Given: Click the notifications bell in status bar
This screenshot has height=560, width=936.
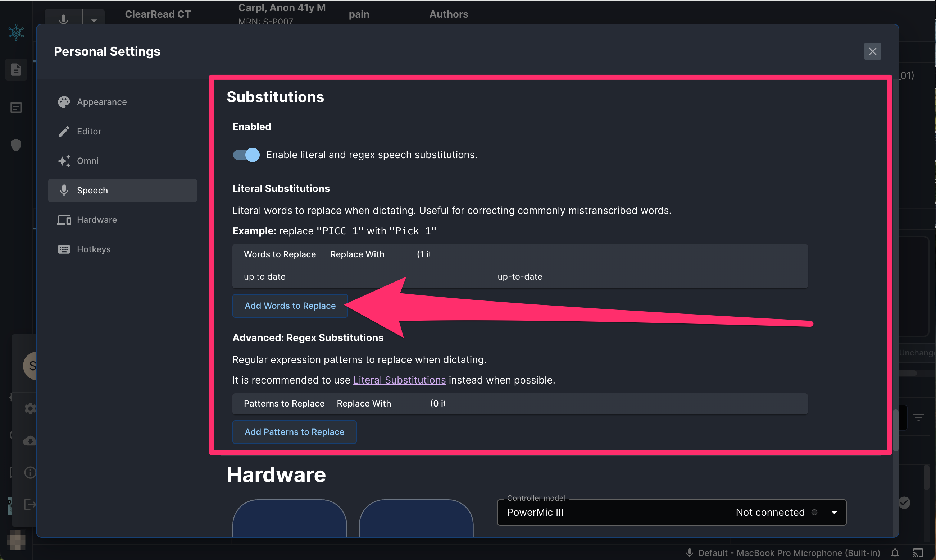Looking at the screenshot, I should tap(895, 553).
